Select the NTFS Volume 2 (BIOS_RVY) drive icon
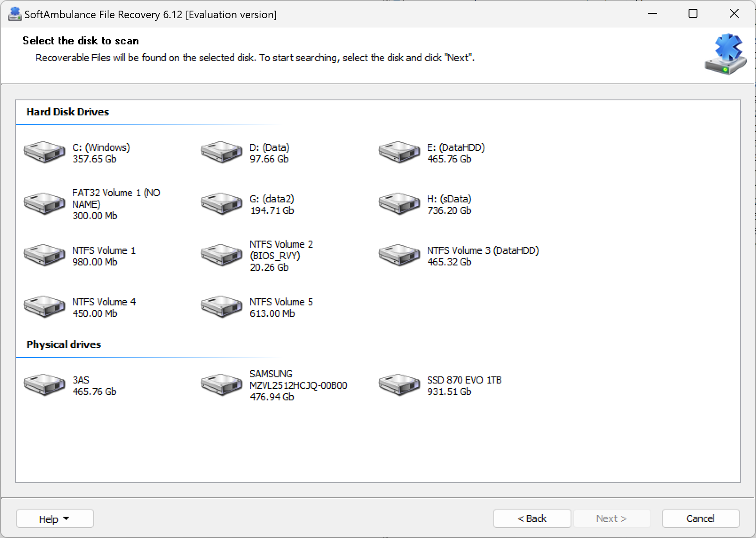Screen dimensions: 756x538 coord(222,255)
